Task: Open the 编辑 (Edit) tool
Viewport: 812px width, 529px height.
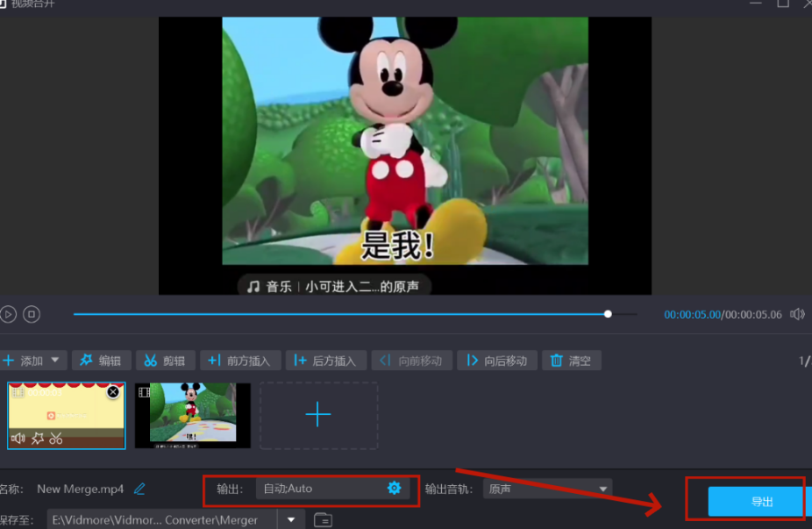Action: click(x=101, y=360)
